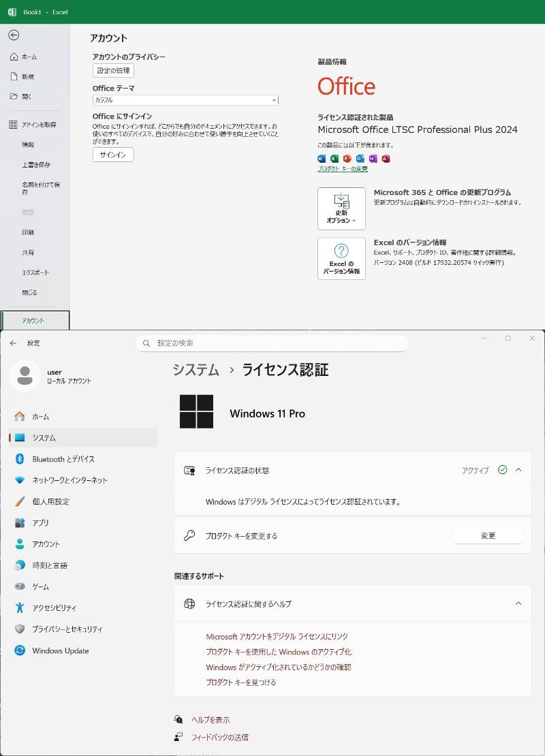The image size is (545, 756).
Task: Open アプリ in Settings sidebar
Action: click(83, 522)
